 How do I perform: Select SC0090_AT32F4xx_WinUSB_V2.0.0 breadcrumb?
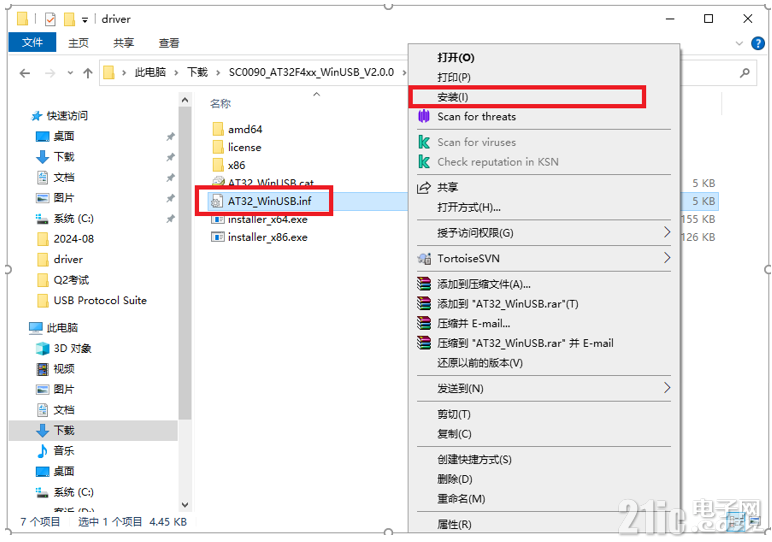pos(311,72)
